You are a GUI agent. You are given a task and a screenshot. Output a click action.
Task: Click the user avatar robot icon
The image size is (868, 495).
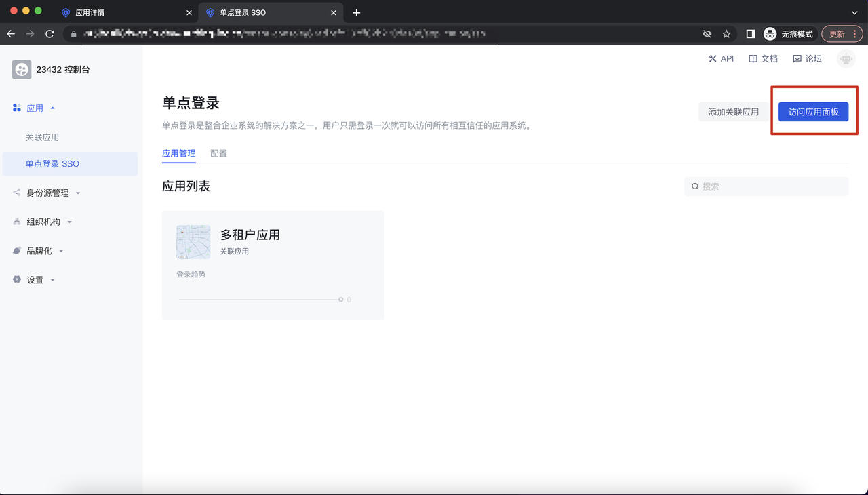(x=846, y=59)
